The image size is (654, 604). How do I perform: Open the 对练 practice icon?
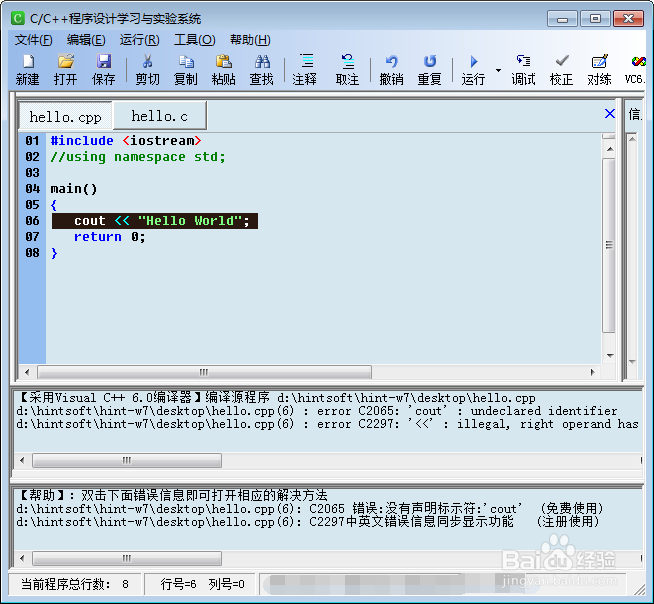pyautogui.click(x=599, y=70)
